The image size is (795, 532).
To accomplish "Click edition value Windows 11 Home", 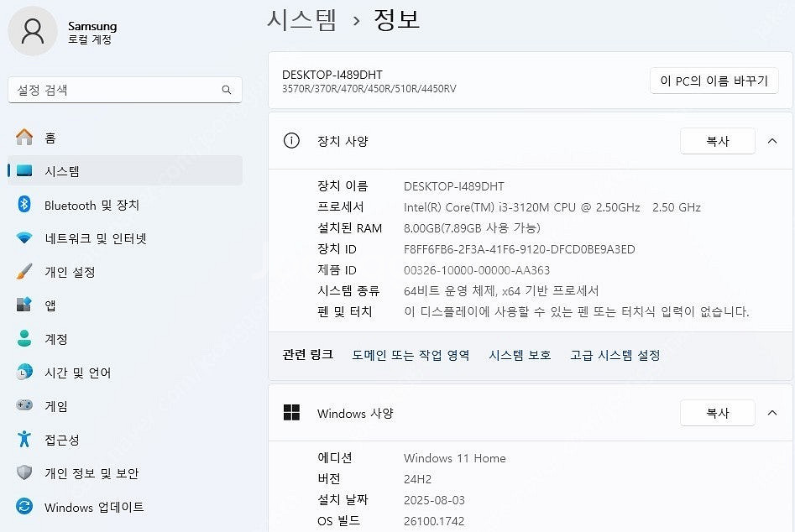I will 455,458.
